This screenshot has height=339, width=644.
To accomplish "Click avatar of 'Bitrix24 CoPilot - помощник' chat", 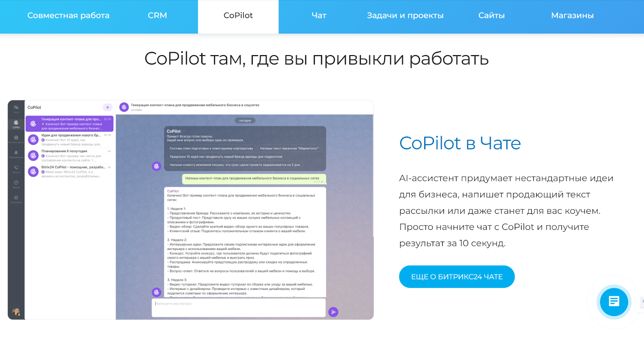I will pos(33,172).
